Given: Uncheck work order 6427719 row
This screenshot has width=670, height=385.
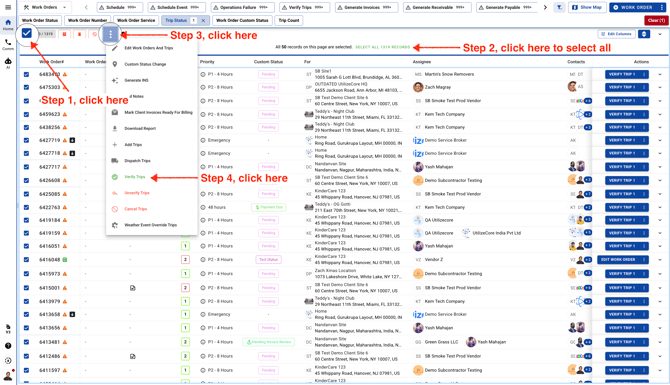Looking at the screenshot, I should tap(26, 140).
